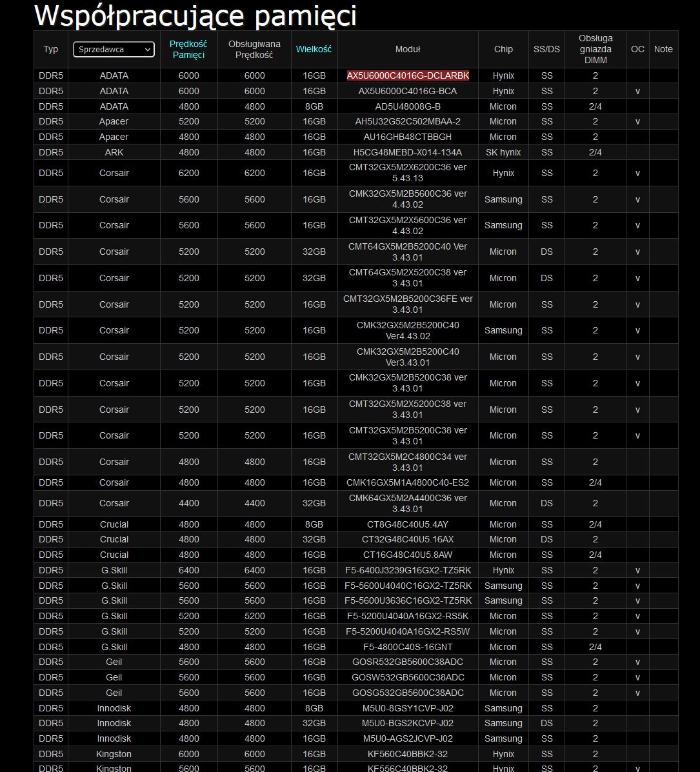Select module F5-5200U4040A16GX2-RS5K

(x=408, y=616)
